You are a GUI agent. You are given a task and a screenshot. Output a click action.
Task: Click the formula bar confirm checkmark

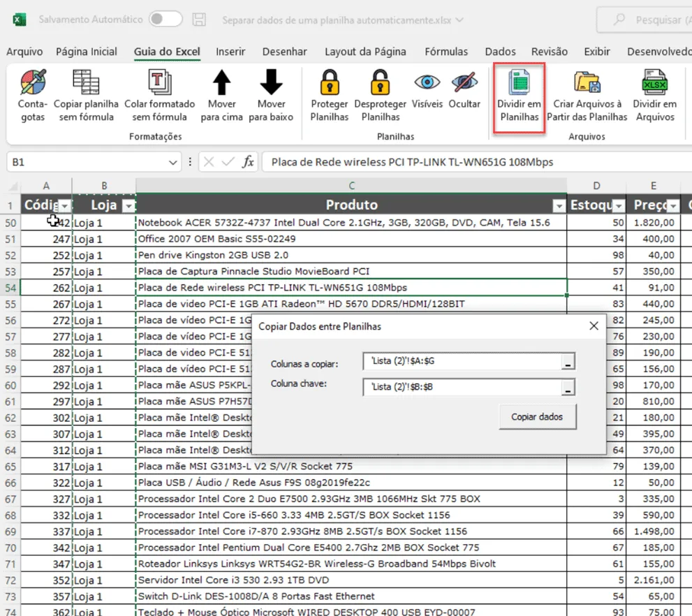[x=228, y=162]
